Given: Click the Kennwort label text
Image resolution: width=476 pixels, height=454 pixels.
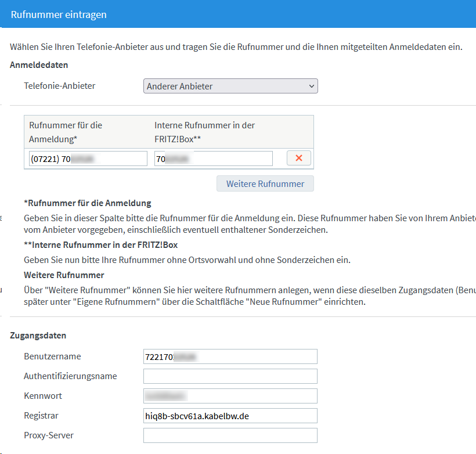Looking at the screenshot, I should (43, 396).
